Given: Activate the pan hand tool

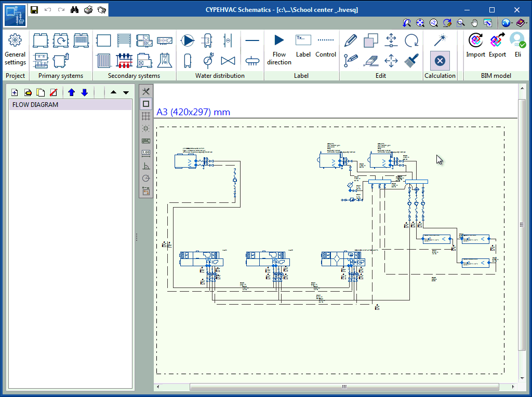Looking at the screenshot, I should coord(474,23).
